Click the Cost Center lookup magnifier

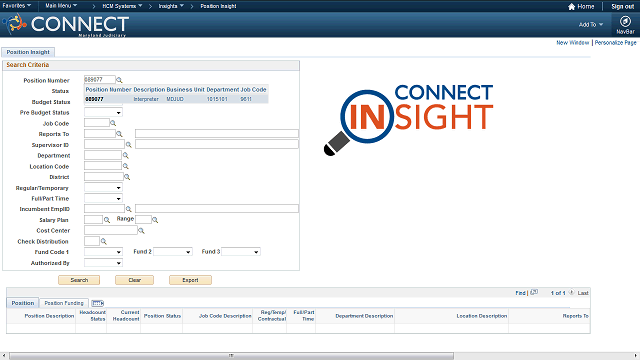coord(141,231)
